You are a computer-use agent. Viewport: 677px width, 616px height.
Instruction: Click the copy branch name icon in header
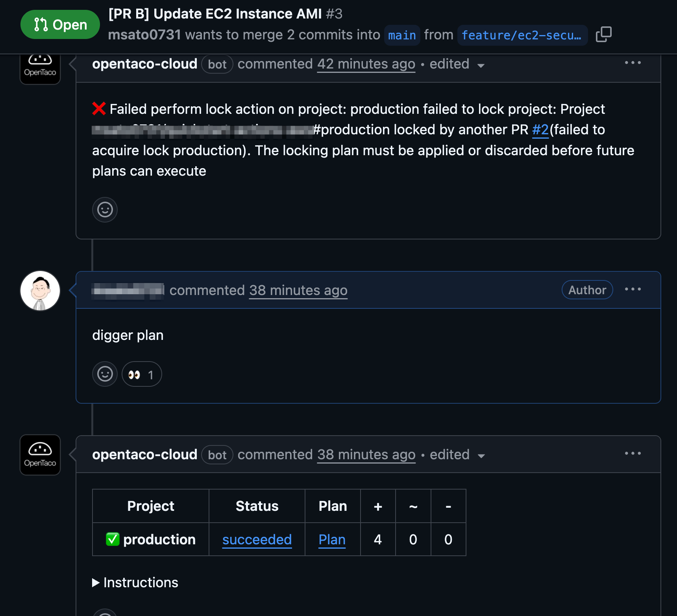(603, 35)
